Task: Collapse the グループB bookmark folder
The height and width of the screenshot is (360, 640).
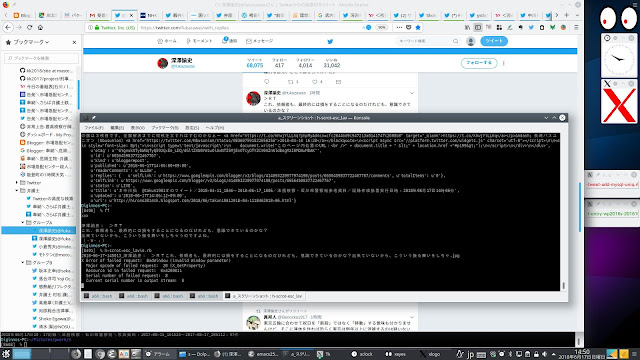Action: point(23,262)
